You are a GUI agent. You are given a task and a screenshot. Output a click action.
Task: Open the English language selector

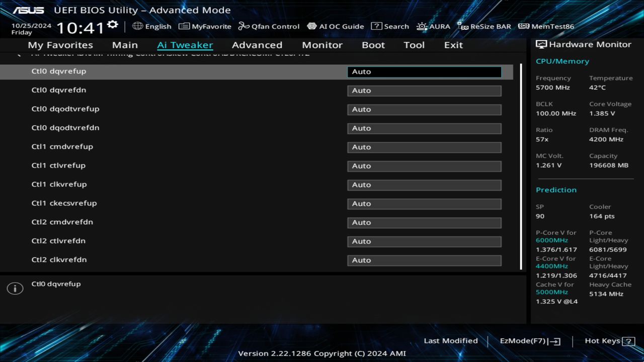(152, 26)
